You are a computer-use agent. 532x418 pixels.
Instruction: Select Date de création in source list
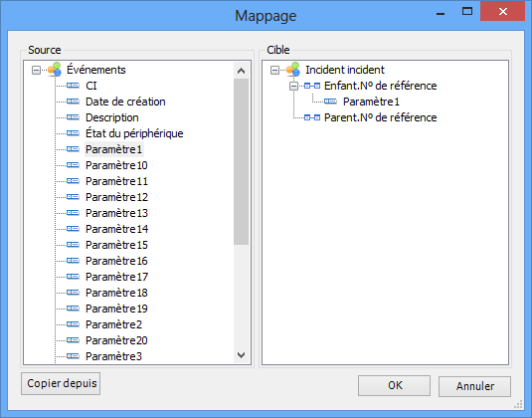(x=125, y=102)
